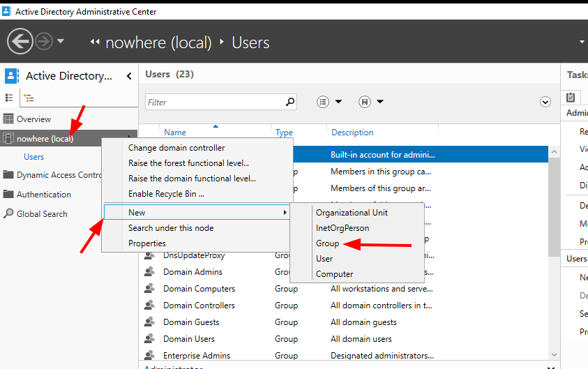Viewport: 588px width, 369px height.
Task: Open Users under nowhere (local)
Action: coord(33,157)
